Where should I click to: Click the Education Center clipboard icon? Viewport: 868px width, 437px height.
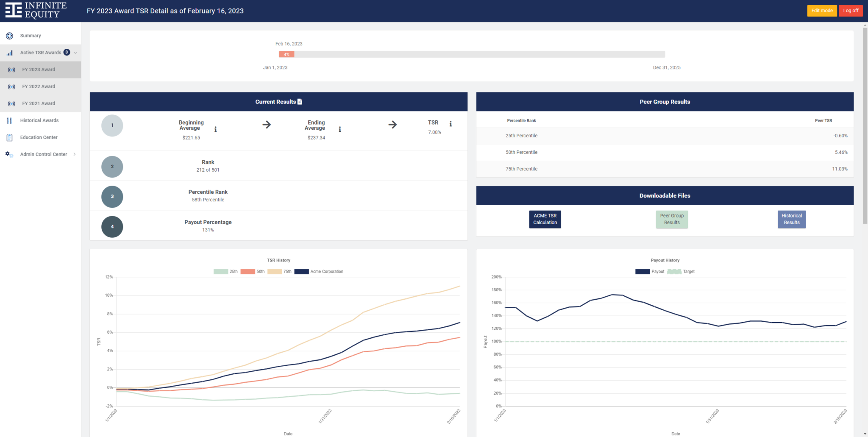click(x=9, y=137)
